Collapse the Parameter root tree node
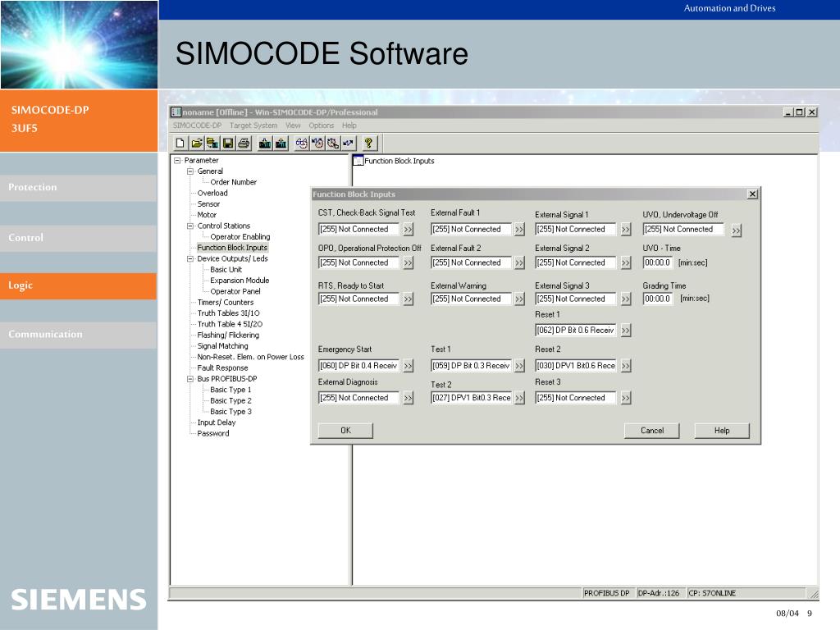This screenshot has width=840, height=630. pyautogui.click(x=177, y=160)
